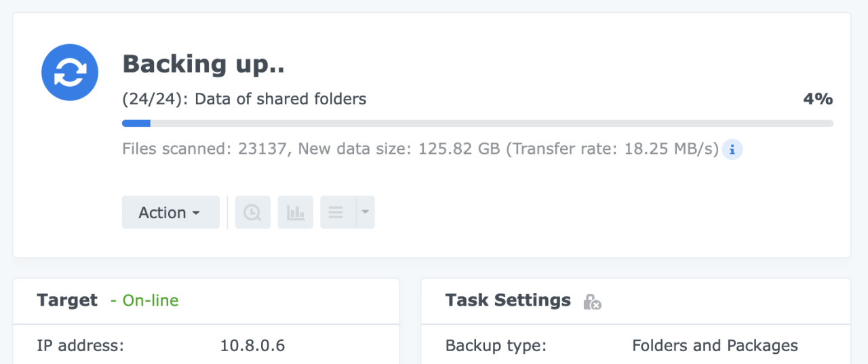Click the Backup type label

click(x=496, y=346)
